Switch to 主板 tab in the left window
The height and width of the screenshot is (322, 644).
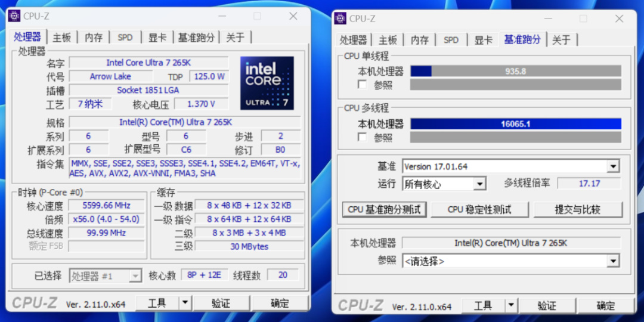point(62,38)
